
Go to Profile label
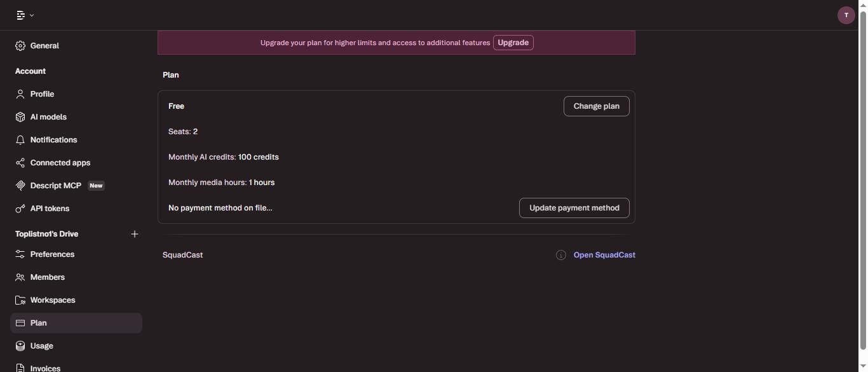pos(42,94)
